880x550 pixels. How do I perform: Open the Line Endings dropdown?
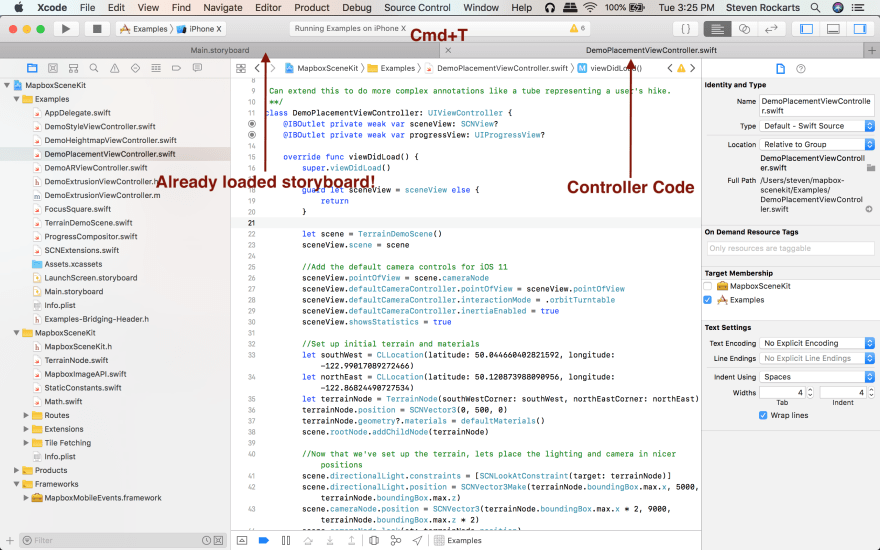(817, 358)
